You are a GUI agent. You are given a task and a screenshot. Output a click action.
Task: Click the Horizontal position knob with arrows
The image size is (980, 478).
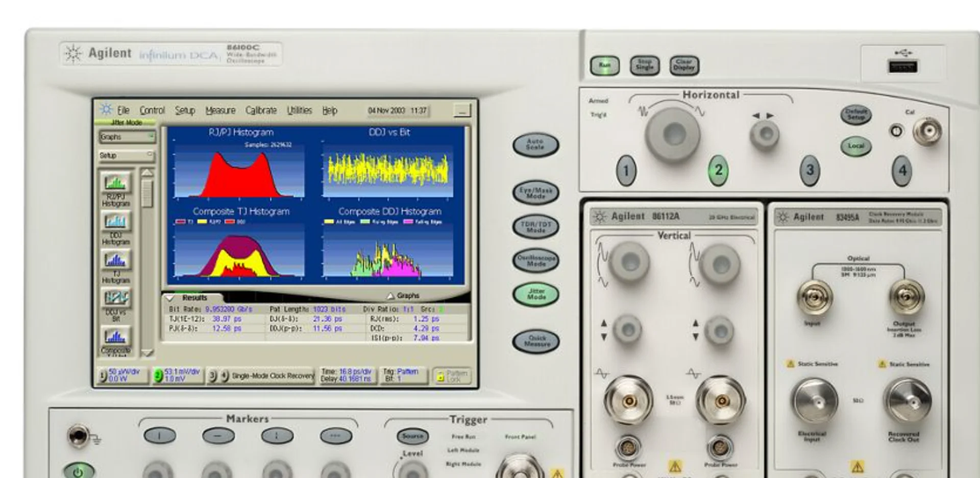(x=764, y=135)
